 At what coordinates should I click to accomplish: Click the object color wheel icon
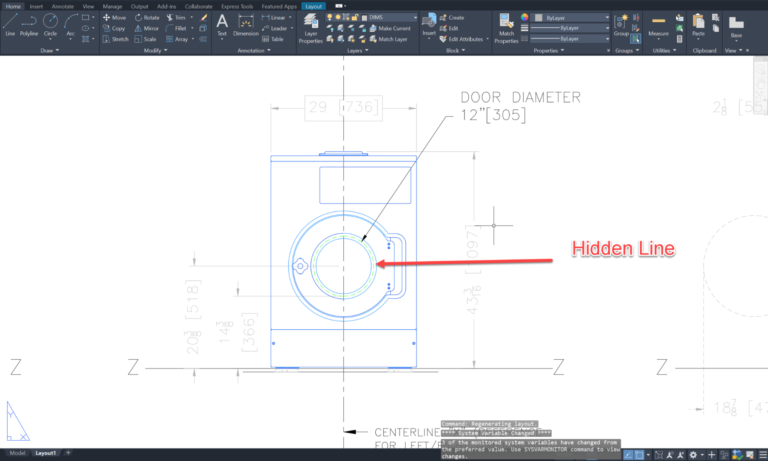coord(525,17)
